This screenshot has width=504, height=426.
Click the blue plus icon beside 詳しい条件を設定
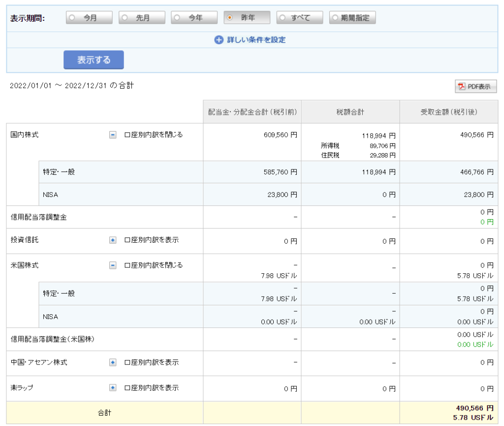(x=219, y=40)
